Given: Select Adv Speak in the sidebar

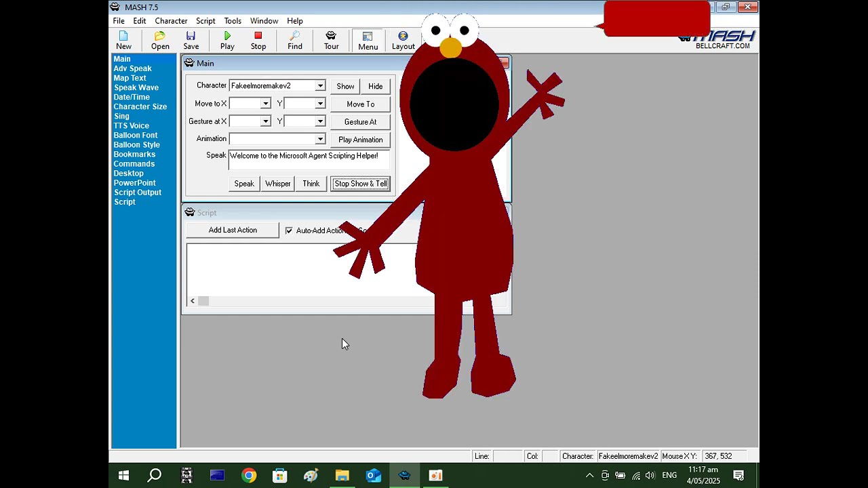Looking at the screenshot, I should (x=133, y=68).
